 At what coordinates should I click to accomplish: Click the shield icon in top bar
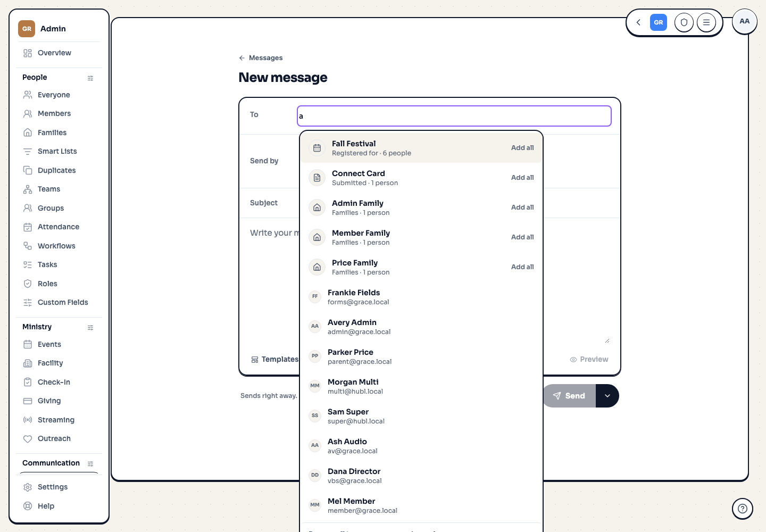pos(684,22)
